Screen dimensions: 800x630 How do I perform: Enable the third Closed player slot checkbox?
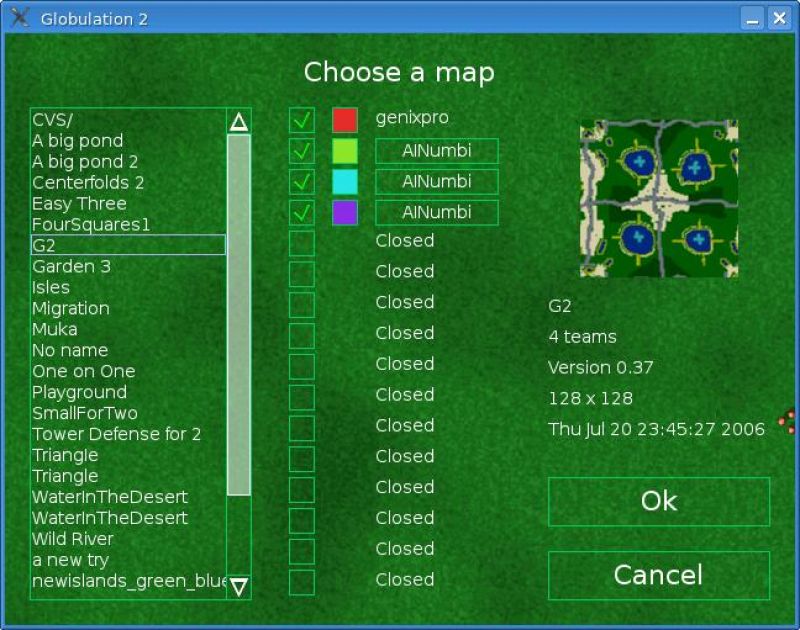coord(302,305)
